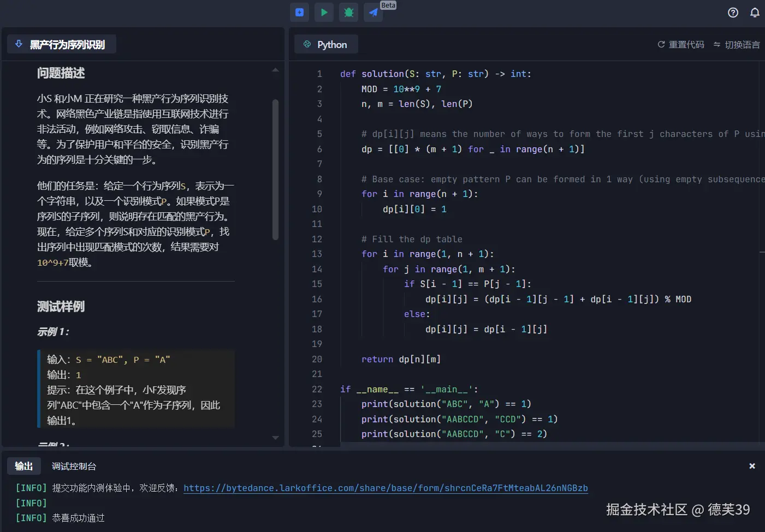This screenshot has width=765, height=532.
Task: Click print(solution("AABCCD", "CCD") == 1) line
Action: (459, 419)
